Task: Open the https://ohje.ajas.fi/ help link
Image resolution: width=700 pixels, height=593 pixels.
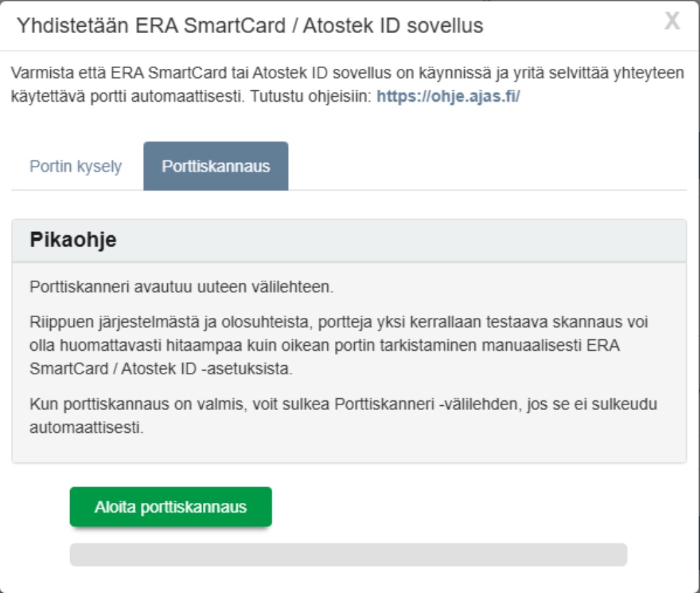Action: click(x=448, y=97)
